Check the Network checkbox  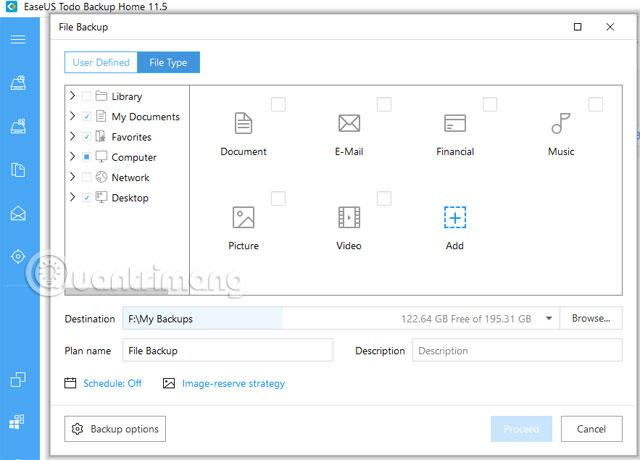coord(87,178)
